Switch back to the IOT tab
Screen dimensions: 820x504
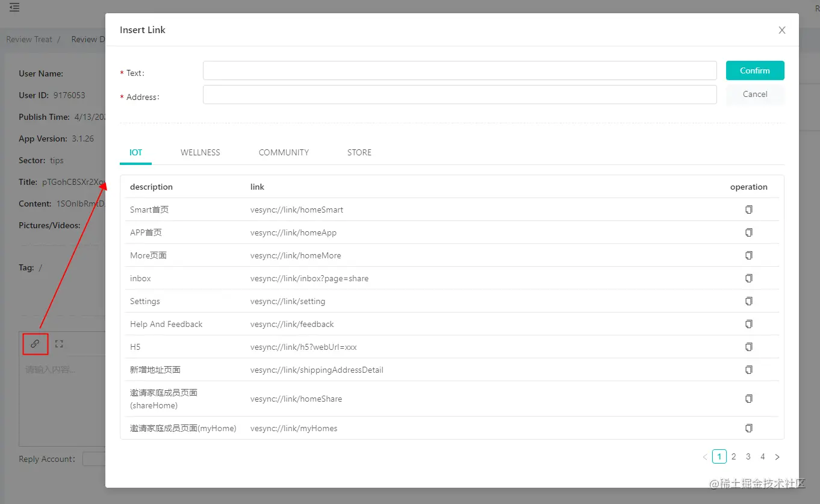[x=135, y=152]
